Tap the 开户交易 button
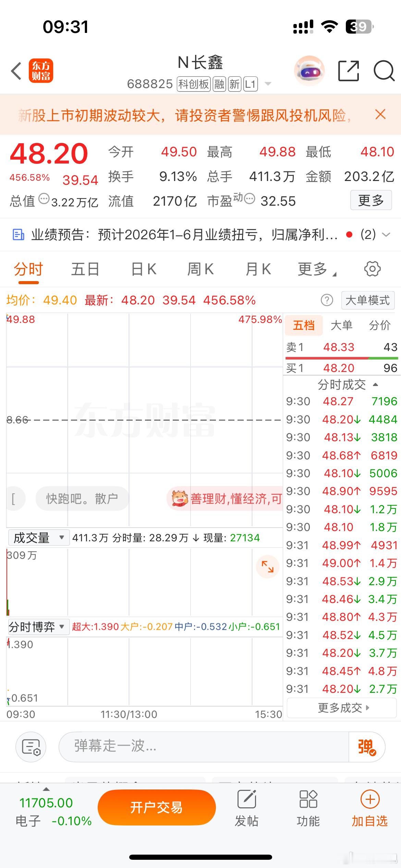Image resolution: width=401 pixels, height=868 pixels. pyautogui.click(x=157, y=807)
